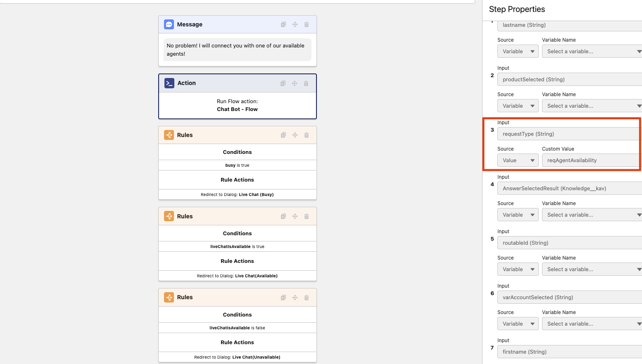Click the lastname (String) input field
The image size is (642, 364).
[569, 25]
